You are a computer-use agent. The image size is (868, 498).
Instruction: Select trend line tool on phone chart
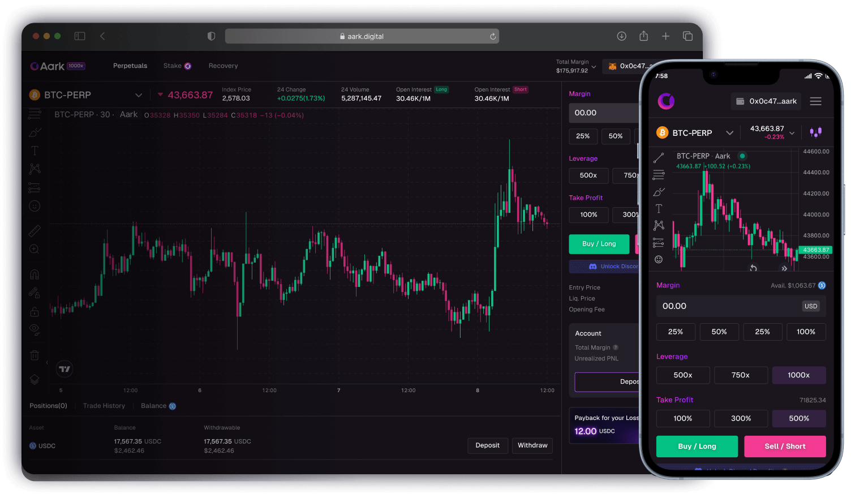[659, 157]
